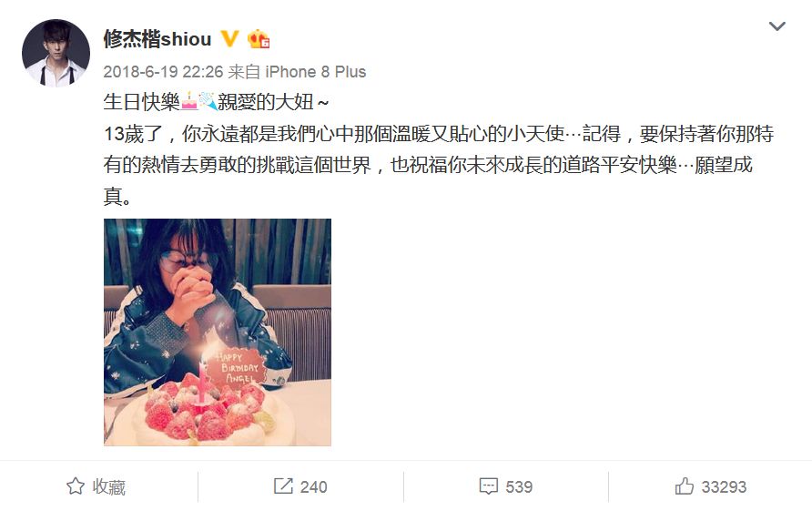Click the thumbs-up like icon
812x511 pixels.
(684, 485)
